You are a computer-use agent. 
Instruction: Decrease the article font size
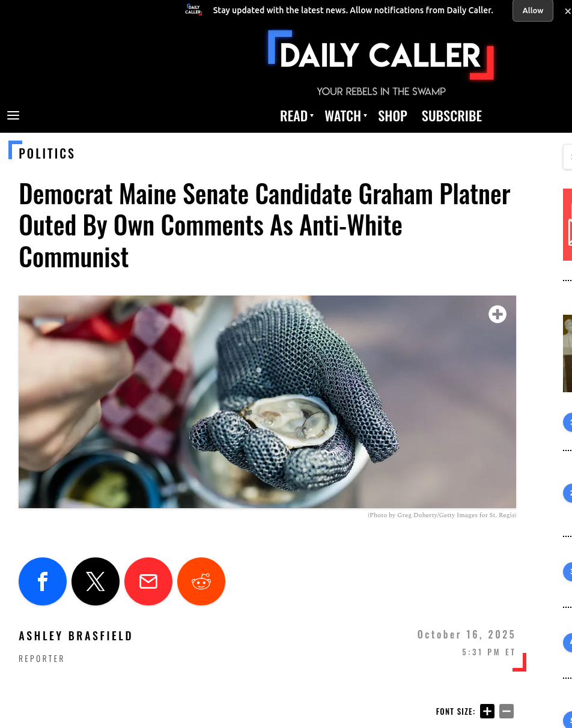tap(507, 711)
